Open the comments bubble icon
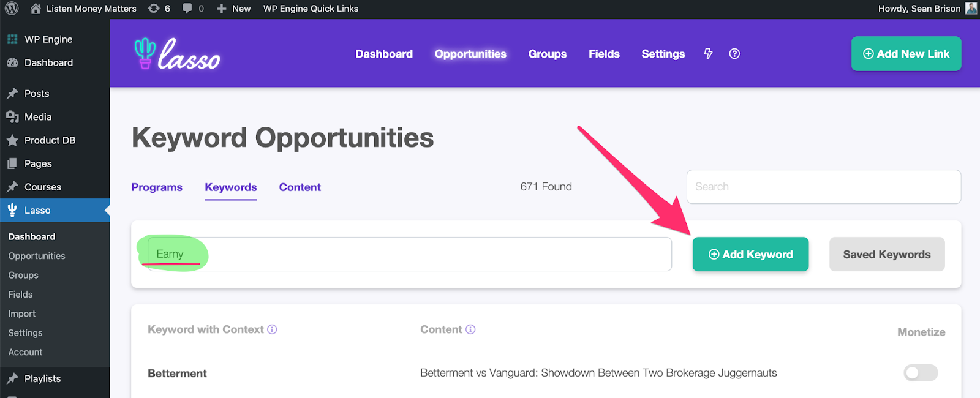The width and height of the screenshot is (980, 398). click(187, 9)
